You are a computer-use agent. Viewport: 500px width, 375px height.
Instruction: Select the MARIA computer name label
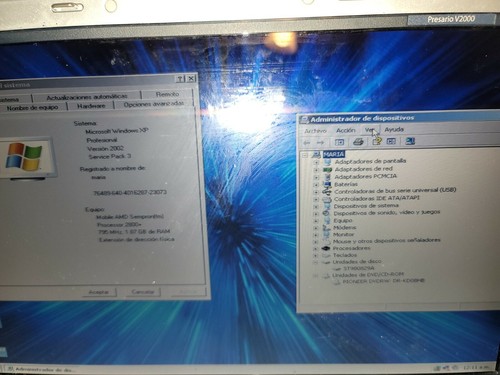334,154
